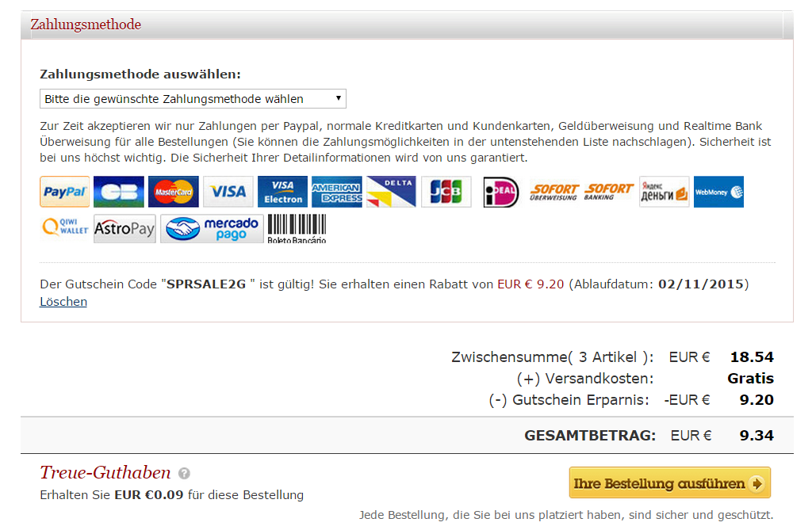Click the Treue-Guthaben help question mark
Viewport: 812px width, 530px height.
click(x=184, y=473)
